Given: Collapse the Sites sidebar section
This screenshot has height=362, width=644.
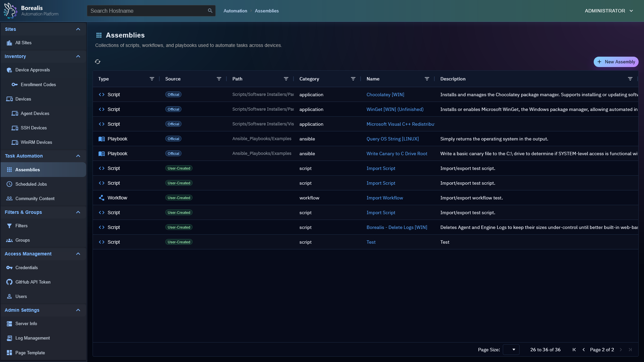Looking at the screenshot, I should coord(78,29).
